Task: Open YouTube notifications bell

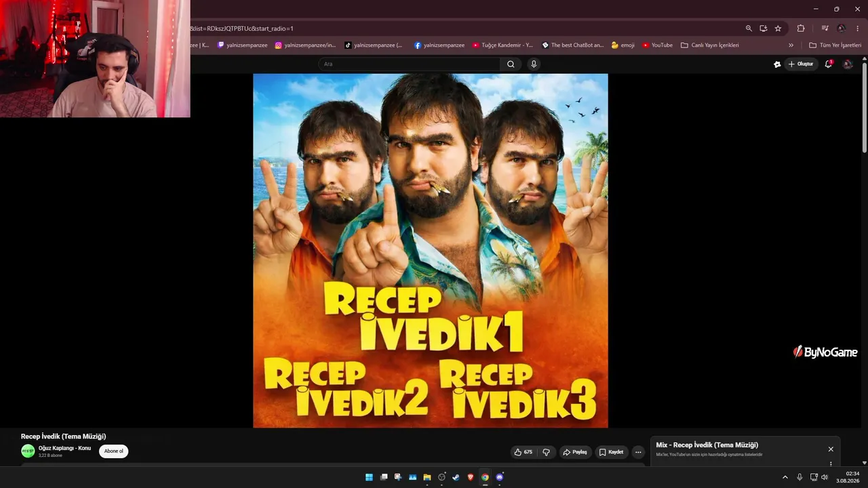Action: tap(828, 64)
